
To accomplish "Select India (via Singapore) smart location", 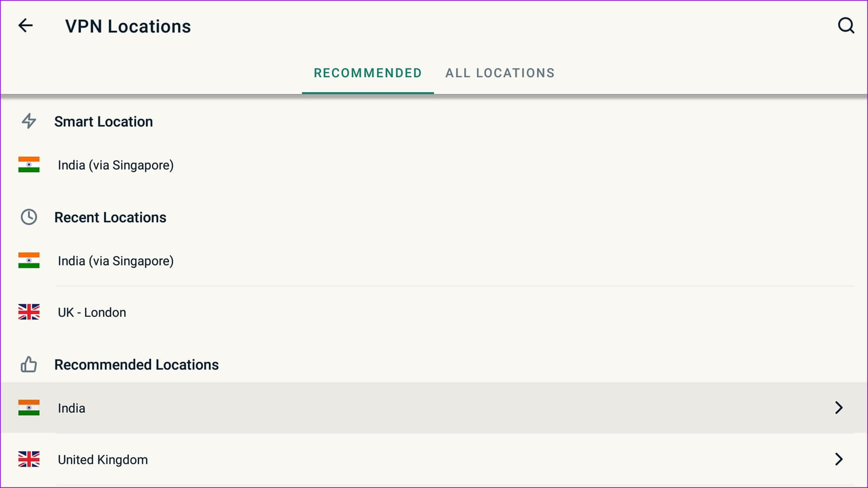I will [x=434, y=165].
